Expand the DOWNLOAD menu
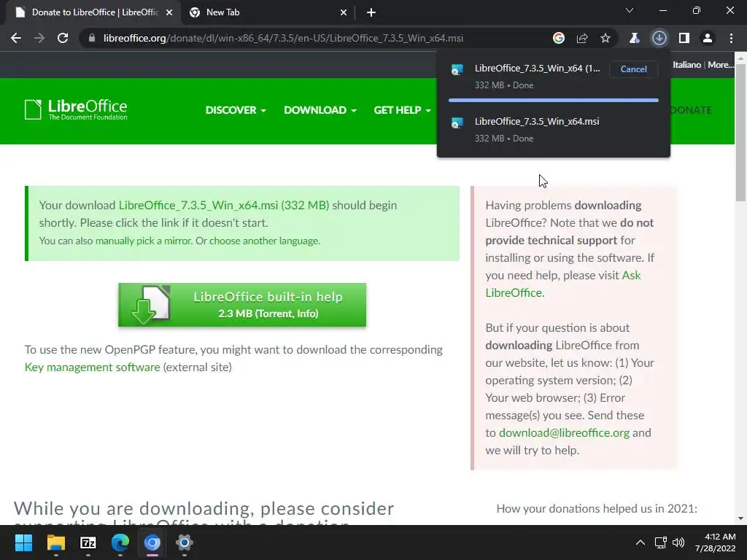747x560 pixels. coord(320,110)
